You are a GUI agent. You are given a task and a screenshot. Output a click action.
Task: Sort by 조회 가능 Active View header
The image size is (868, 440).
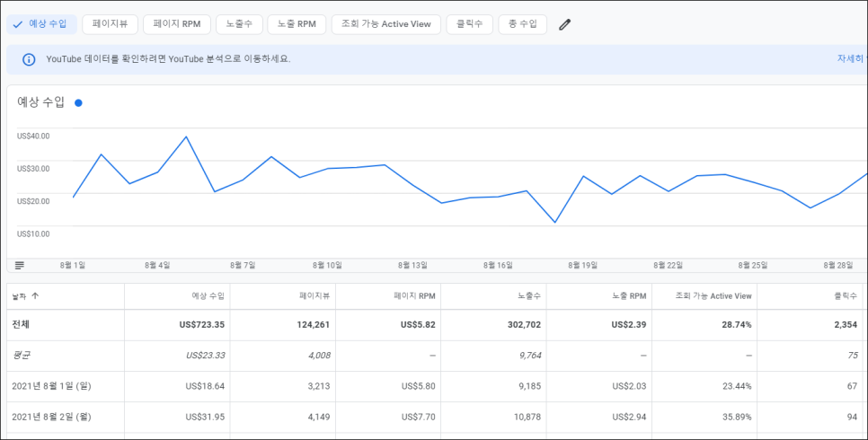tap(713, 296)
